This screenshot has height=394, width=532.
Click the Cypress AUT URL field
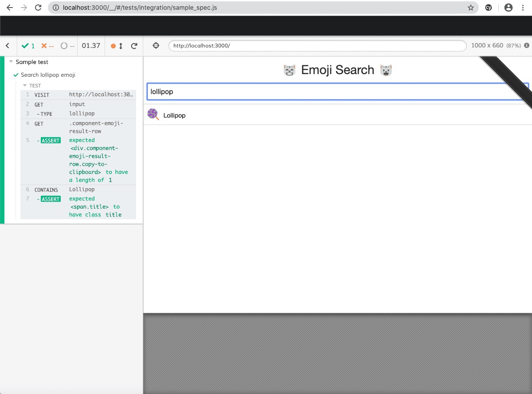point(317,46)
